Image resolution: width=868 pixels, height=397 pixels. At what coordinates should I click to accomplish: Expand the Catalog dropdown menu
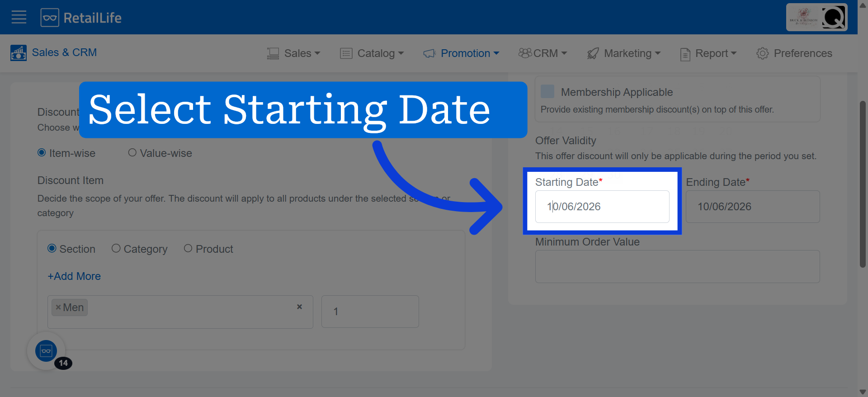click(x=372, y=53)
